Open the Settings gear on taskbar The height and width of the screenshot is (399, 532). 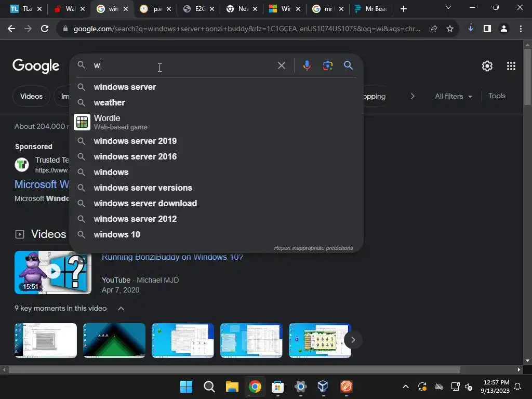[x=300, y=387]
